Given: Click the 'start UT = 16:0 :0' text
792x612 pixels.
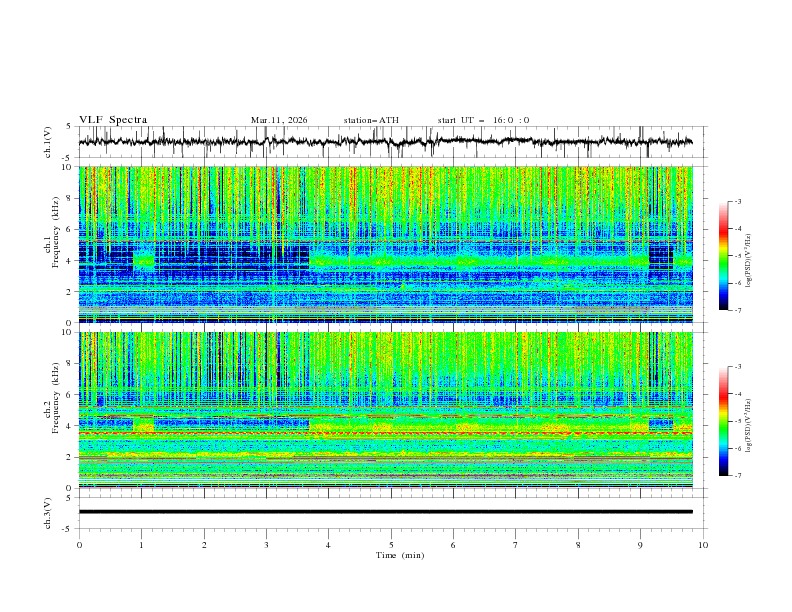Looking at the screenshot, I should tap(483, 120).
